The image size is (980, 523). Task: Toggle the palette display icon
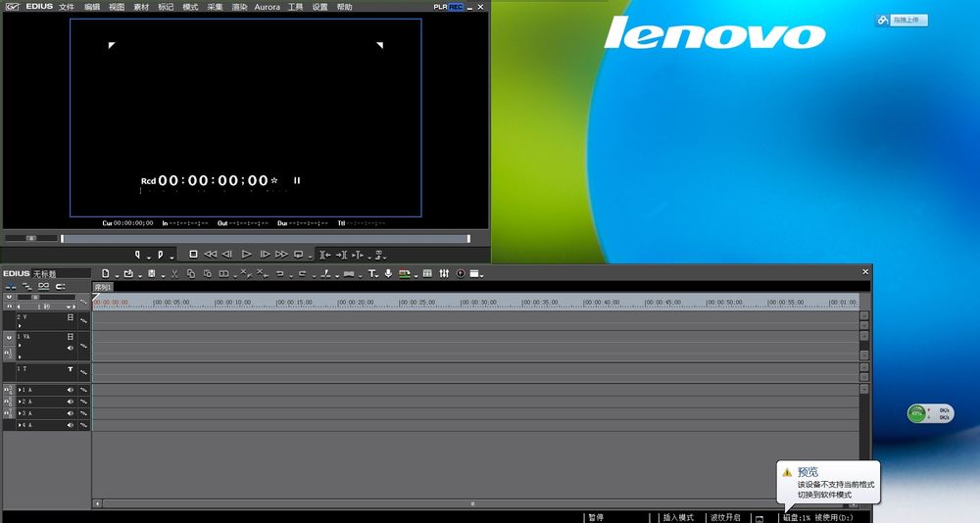pyautogui.click(x=474, y=273)
